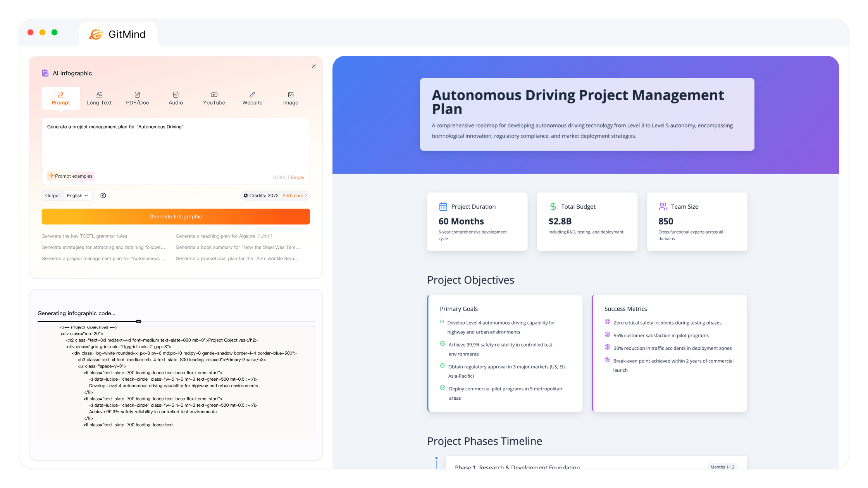
Task: Click Add more credits link
Action: (x=294, y=196)
